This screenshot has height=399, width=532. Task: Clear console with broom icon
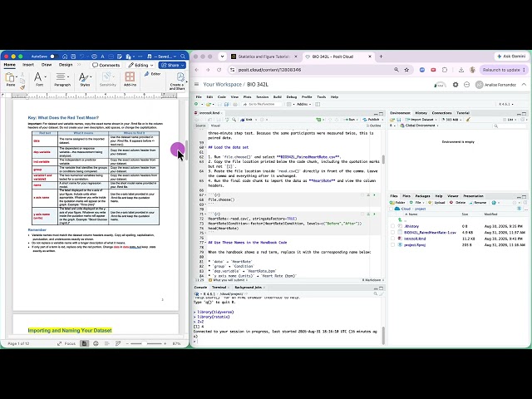coord(382,293)
